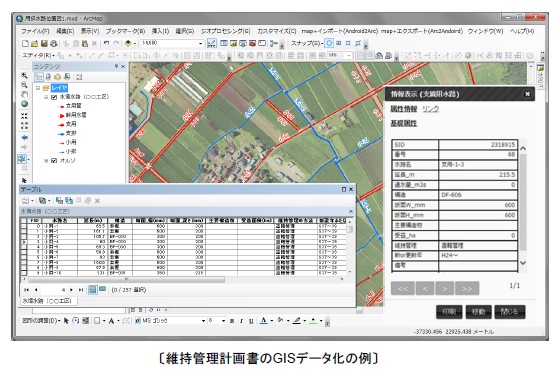Viewport: 559px width, 370px height.
Task: Click the Print icon in toolbar
Action: 53,43
